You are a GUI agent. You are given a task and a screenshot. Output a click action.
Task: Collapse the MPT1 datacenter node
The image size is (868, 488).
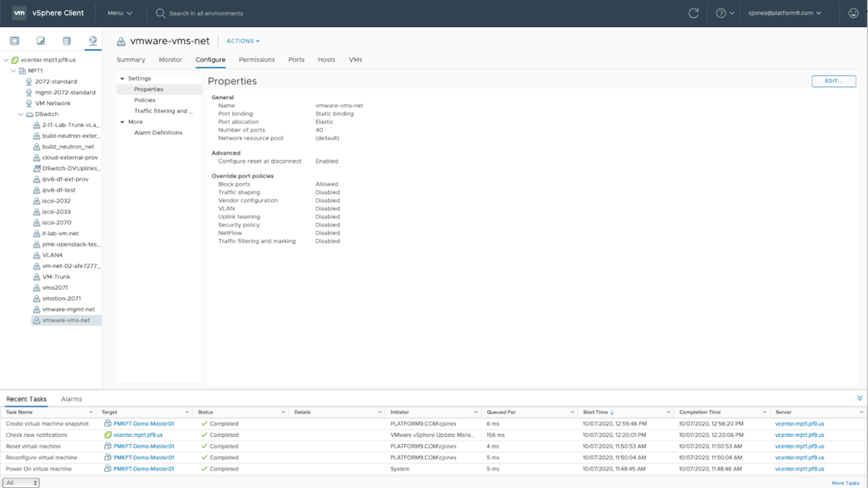pos(14,71)
